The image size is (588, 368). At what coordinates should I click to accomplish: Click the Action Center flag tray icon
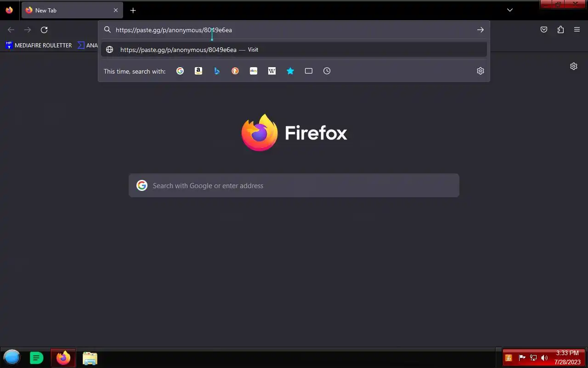click(522, 358)
